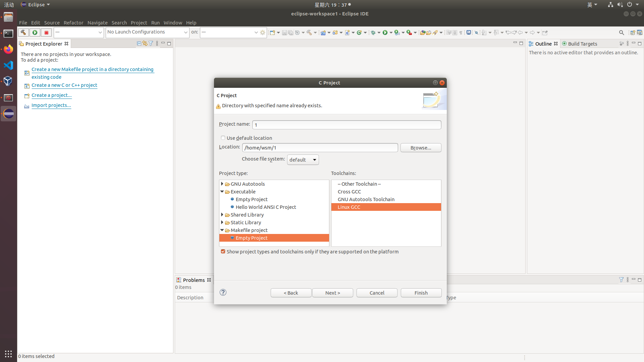Click the filter icon in Problems view
Viewport: 644px width, 362px height.
coord(621,280)
